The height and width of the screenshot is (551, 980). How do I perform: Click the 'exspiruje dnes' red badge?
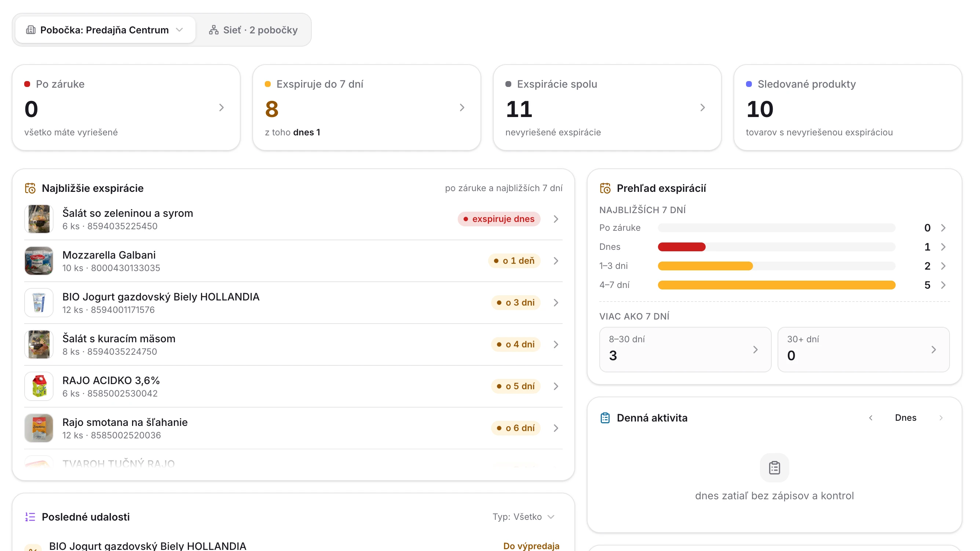point(499,219)
